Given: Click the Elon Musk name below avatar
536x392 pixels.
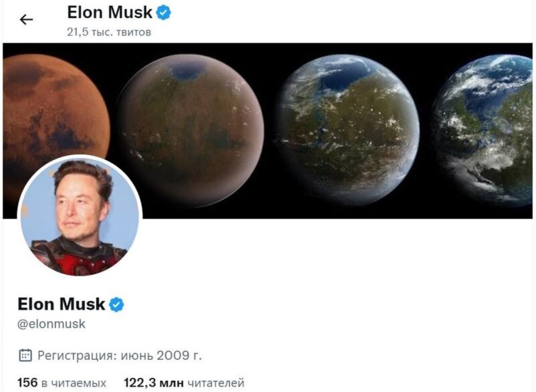Looking at the screenshot, I should [61, 304].
